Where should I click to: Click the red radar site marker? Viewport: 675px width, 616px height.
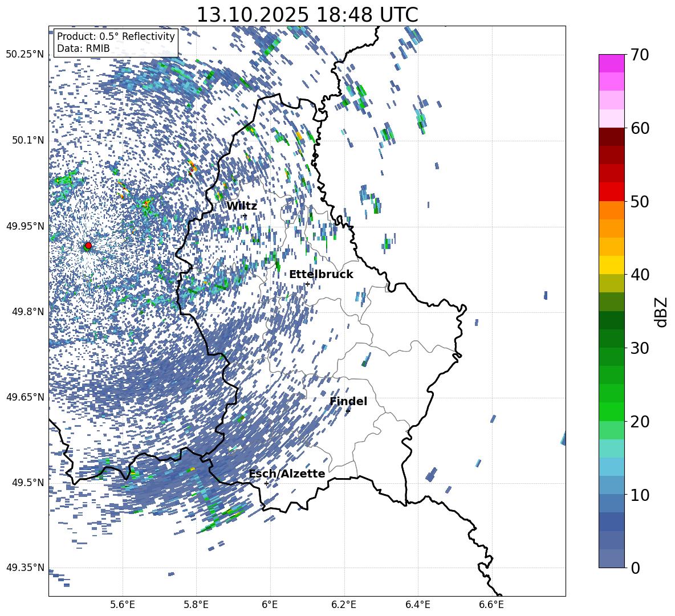(x=88, y=246)
